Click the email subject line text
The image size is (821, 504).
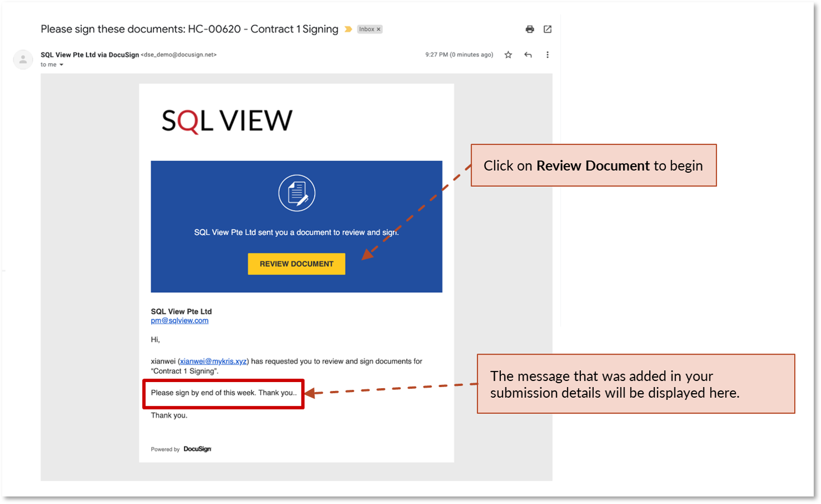(189, 29)
